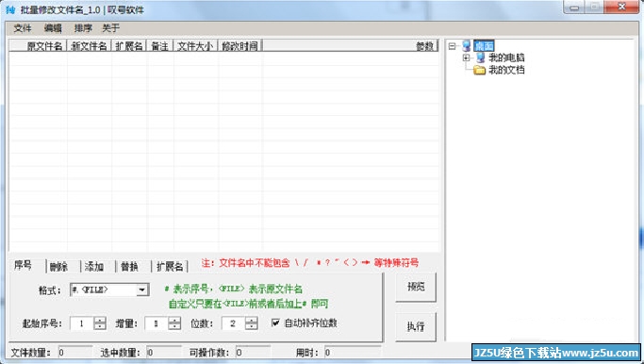Switch to the 添加 tab

click(94, 267)
